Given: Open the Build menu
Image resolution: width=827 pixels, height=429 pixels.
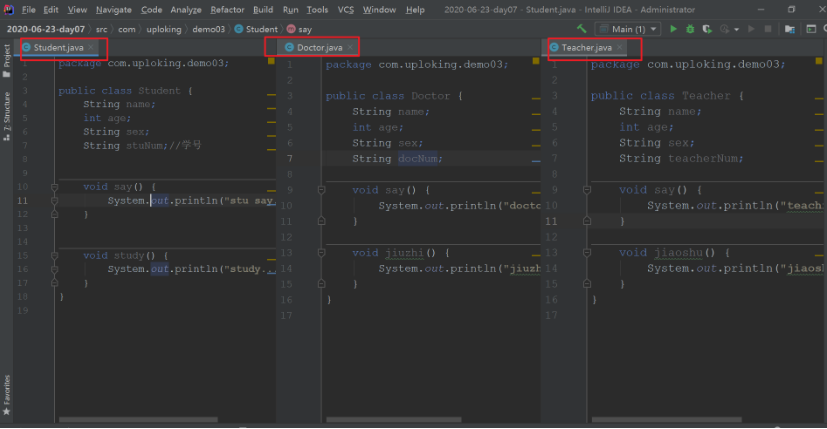Looking at the screenshot, I should click(263, 9).
